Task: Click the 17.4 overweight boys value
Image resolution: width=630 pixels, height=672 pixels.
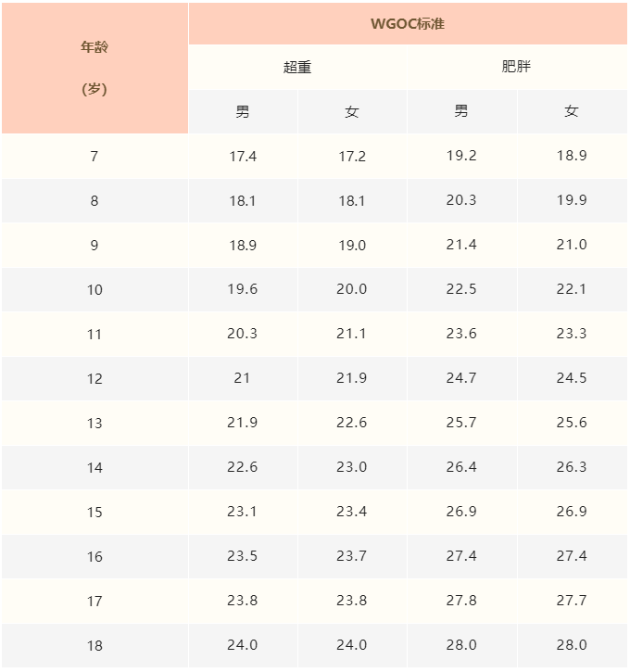Action: tap(243, 157)
